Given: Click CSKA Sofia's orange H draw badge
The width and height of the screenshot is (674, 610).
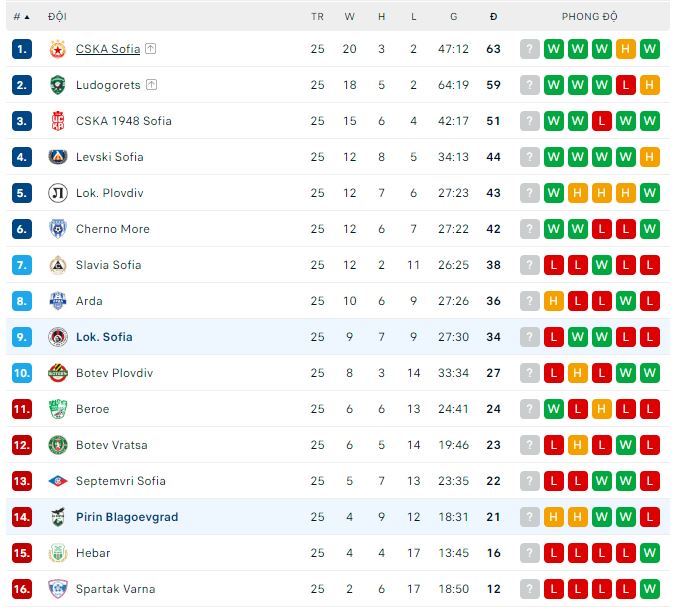Looking at the screenshot, I should (x=626, y=49).
